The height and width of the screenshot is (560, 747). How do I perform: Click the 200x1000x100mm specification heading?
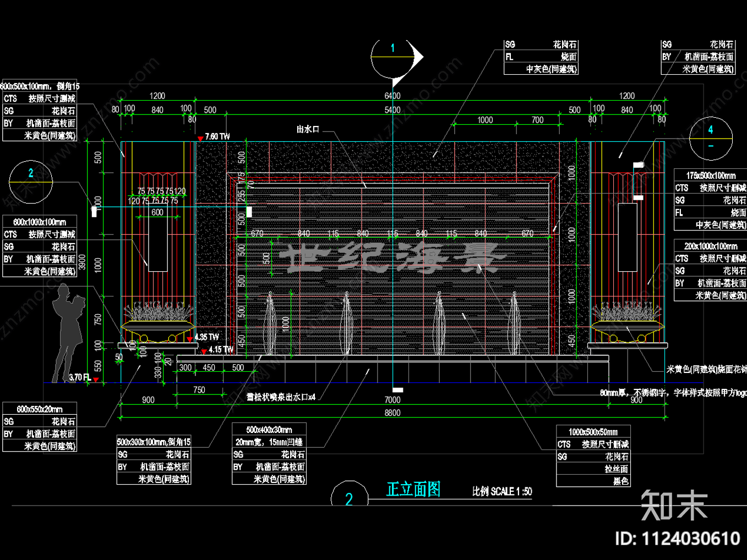711,246
